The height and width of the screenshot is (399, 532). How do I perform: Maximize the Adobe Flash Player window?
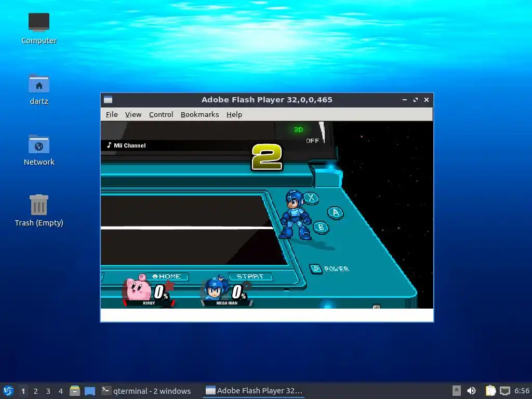tap(415, 100)
